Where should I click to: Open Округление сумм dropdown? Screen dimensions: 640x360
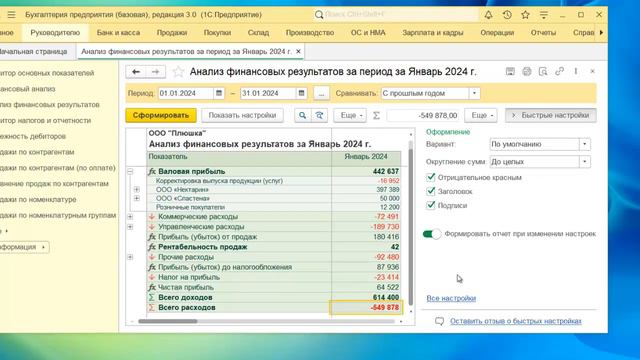tap(585, 162)
